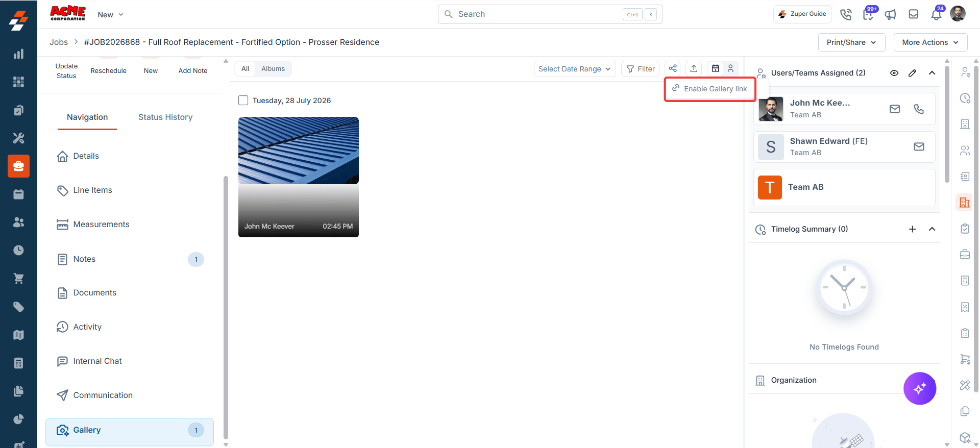Open the shopping cart icon in left sidebar

(x=18, y=279)
